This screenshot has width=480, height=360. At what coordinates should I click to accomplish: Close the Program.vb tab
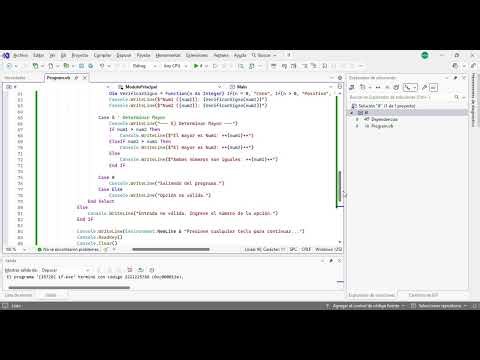[x=85, y=78]
